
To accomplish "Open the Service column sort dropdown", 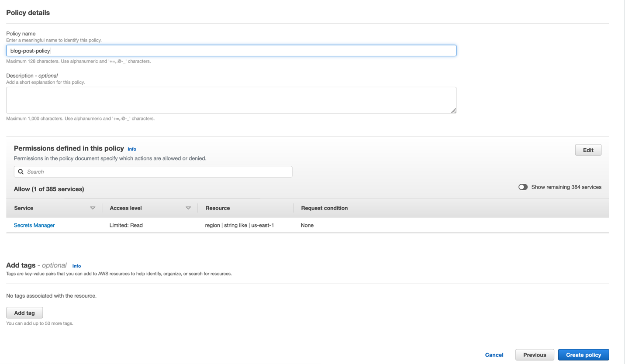I will (x=93, y=208).
